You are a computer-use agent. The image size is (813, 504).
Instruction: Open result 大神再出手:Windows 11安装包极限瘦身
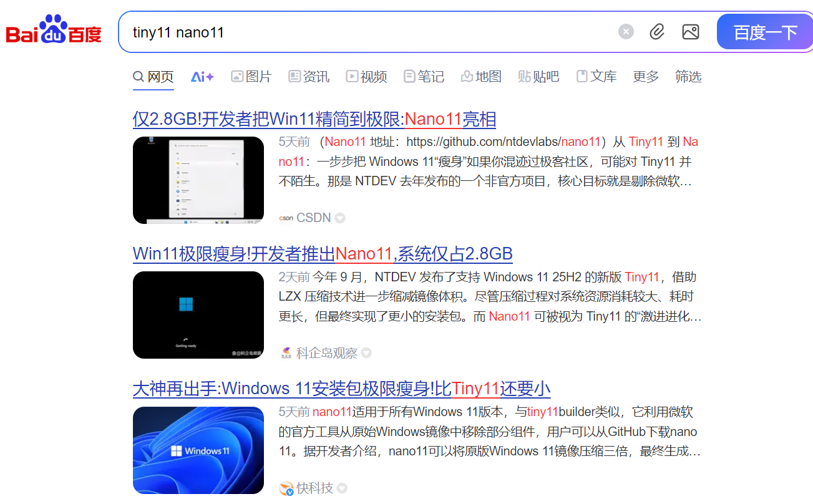[x=341, y=389]
